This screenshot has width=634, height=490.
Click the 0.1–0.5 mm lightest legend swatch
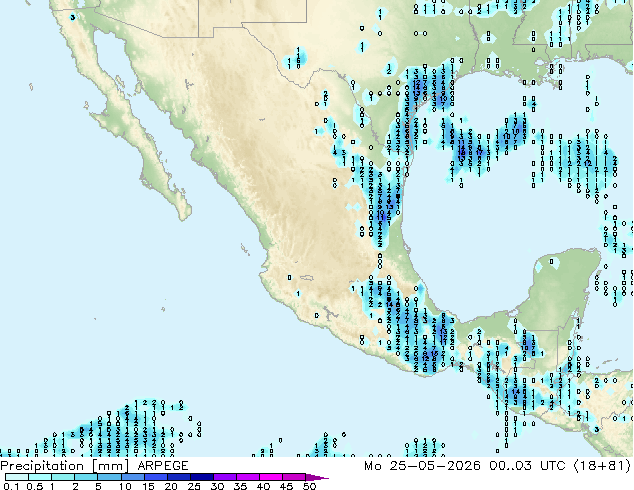pyautogui.click(x=17, y=477)
